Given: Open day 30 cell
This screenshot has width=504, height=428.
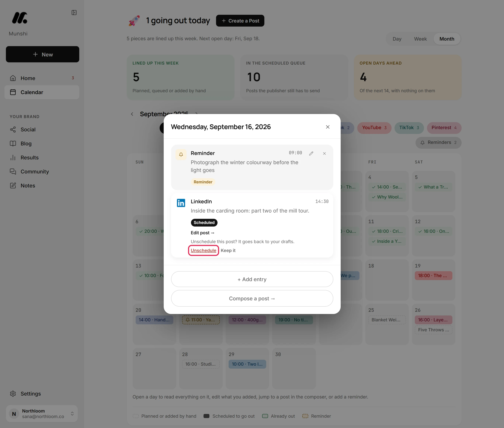Looking at the screenshot, I should coord(294,369).
